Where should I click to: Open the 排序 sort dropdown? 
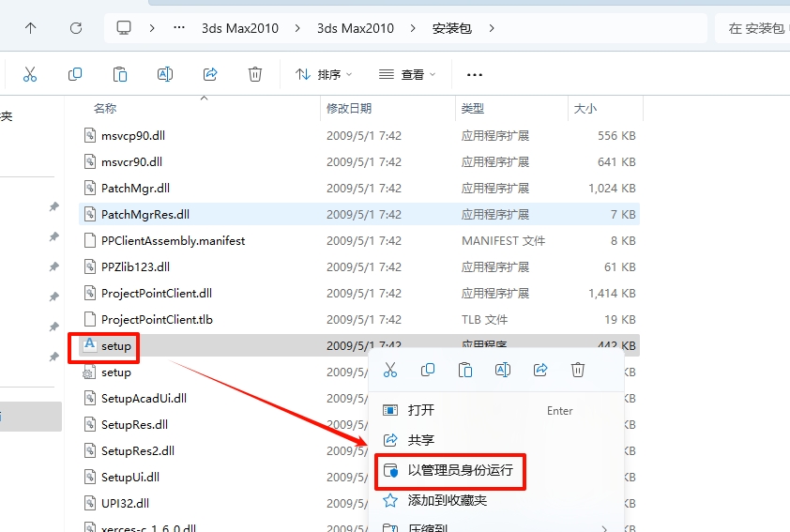[x=324, y=74]
